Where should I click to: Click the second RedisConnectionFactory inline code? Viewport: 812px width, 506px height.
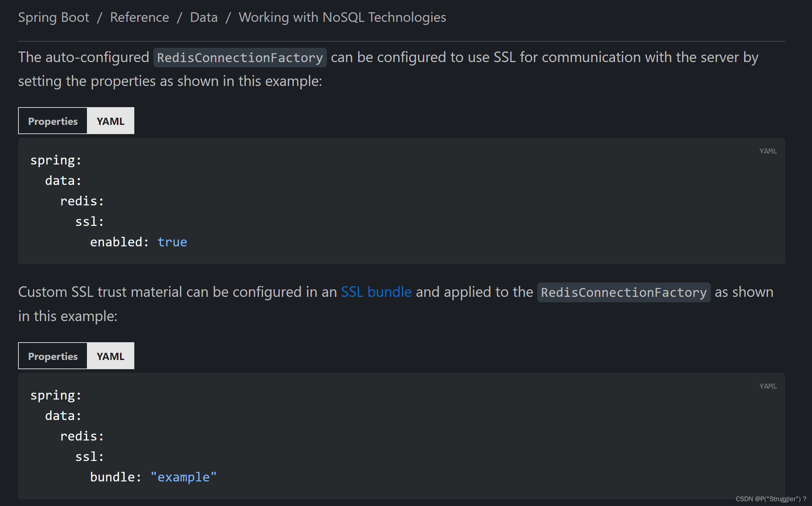(x=623, y=293)
